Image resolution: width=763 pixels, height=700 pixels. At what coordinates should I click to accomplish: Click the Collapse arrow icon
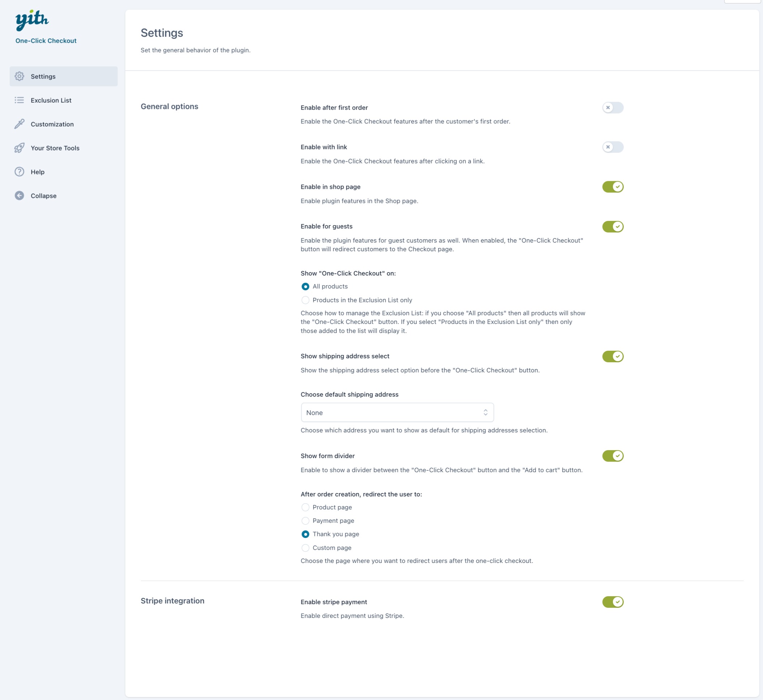tap(19, 196)
